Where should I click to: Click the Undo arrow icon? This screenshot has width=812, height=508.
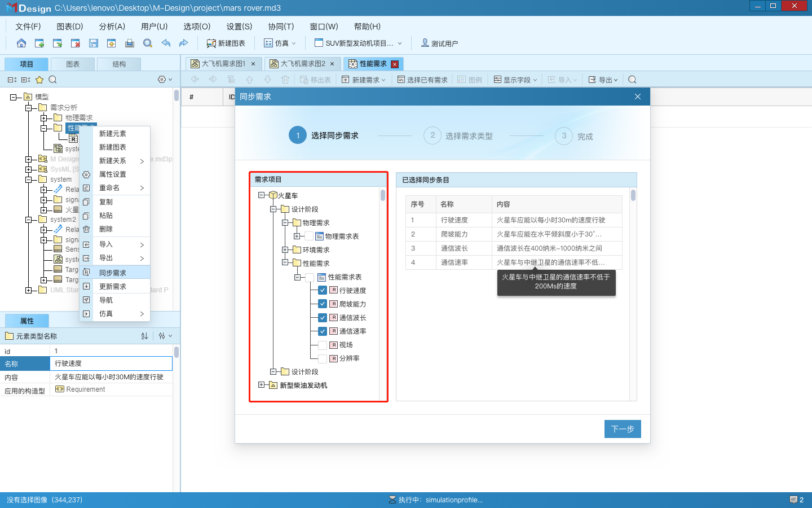coord(166,43)
